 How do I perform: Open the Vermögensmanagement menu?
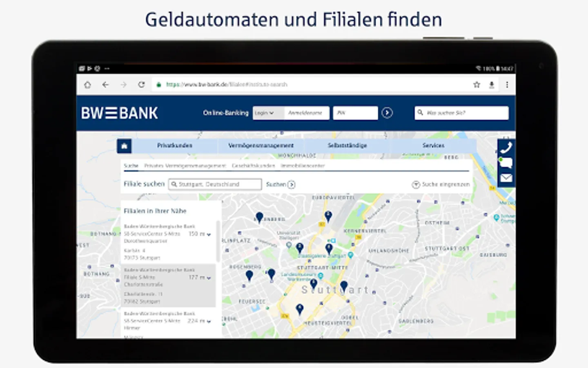pos(261,146)
